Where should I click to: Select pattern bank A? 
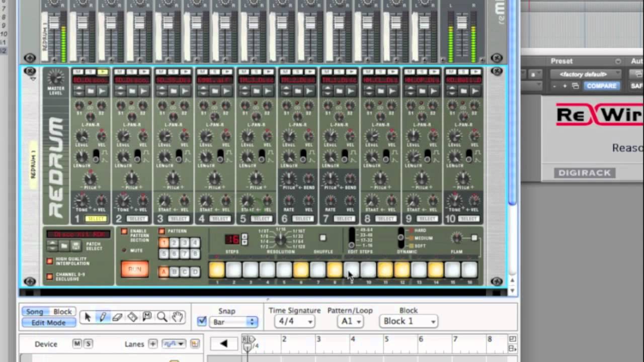[163, 272]
